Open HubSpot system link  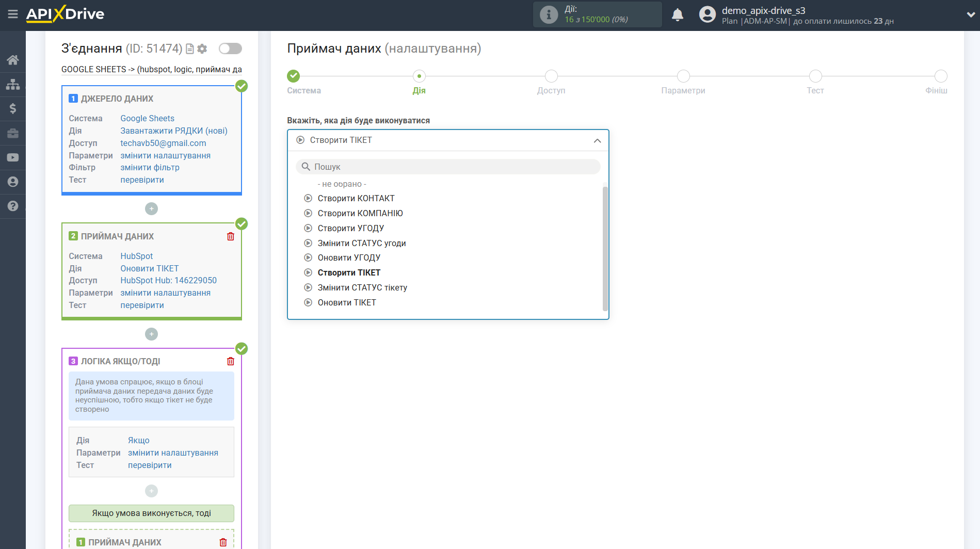[x=136, y=256]
